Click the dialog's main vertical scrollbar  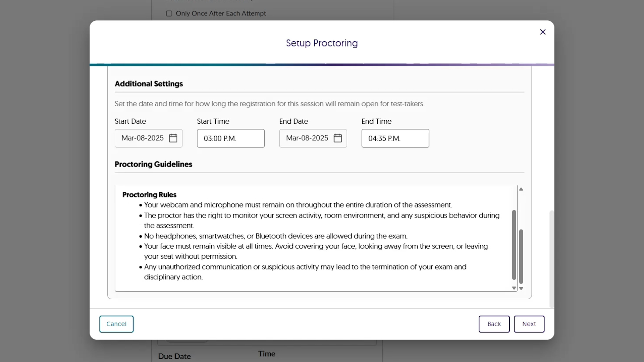tap(551, 259)
